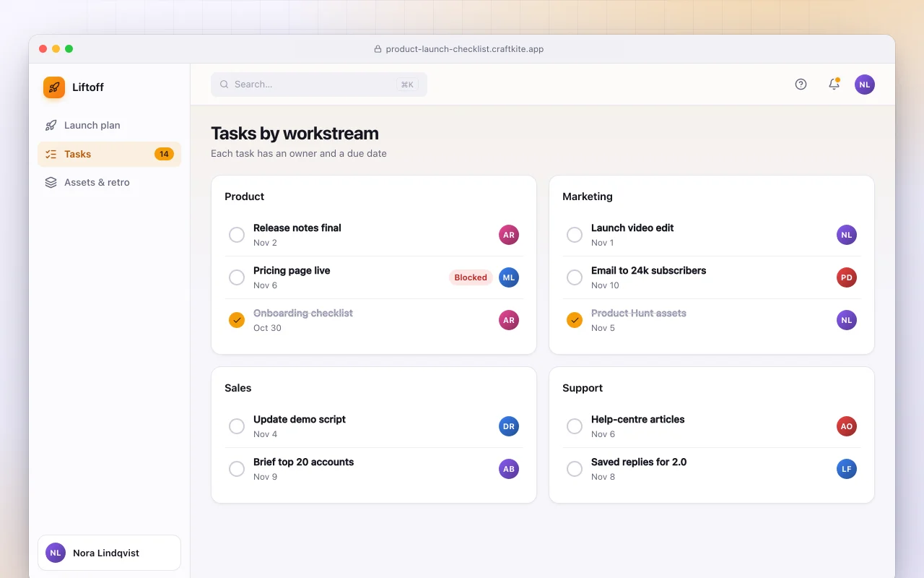
Task: Click the magnifier icon in the search bar
Action: [225, 85]
